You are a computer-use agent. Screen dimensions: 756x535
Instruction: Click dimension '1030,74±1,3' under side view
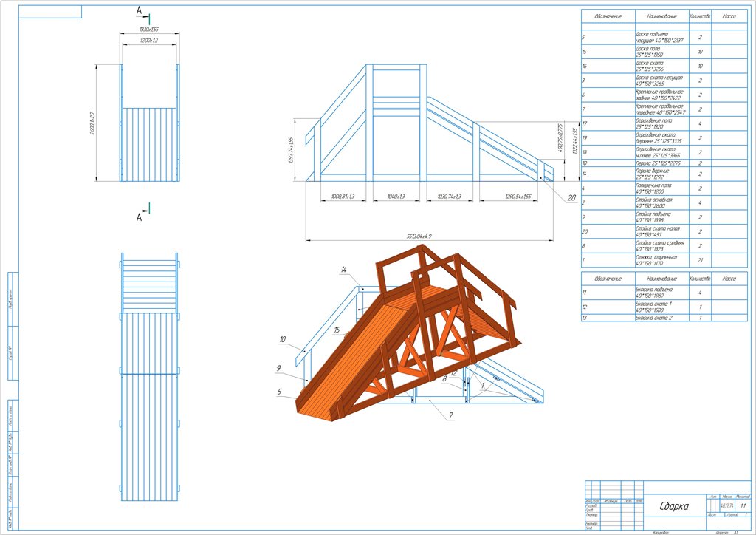pos(449,197)
